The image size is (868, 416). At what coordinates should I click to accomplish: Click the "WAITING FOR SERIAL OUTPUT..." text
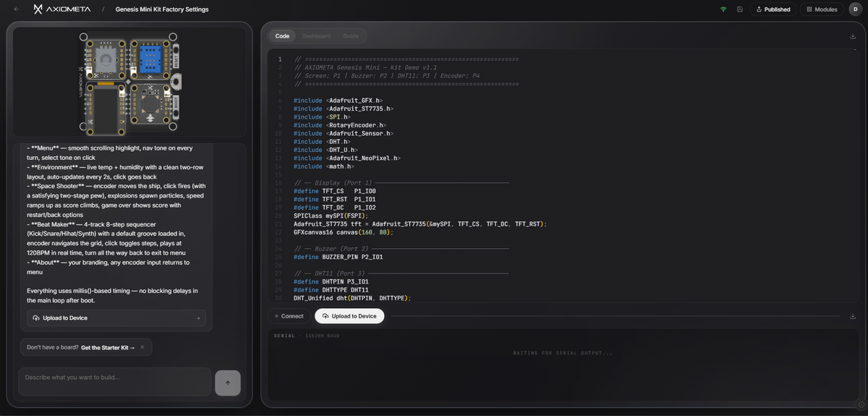pyautogui.click(x=563, y=353)
